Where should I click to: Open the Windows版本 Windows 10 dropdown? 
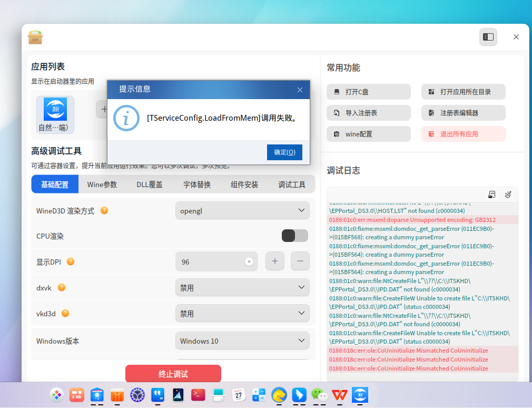tap(242, 341)
